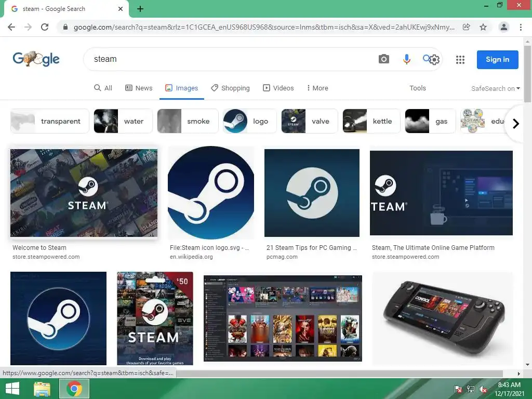Screen dimensions: 532x399
Task: View site info via the lock icon
Action: (x=65, y=27)
